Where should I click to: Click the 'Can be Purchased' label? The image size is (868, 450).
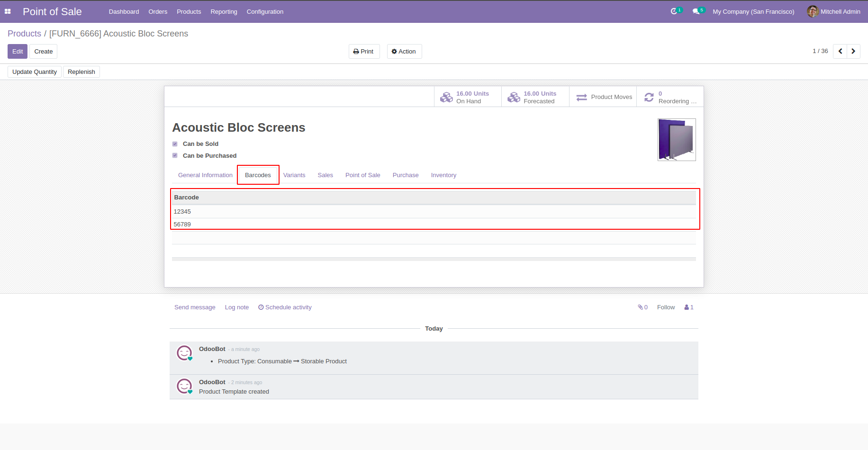(x=209, y=156)
